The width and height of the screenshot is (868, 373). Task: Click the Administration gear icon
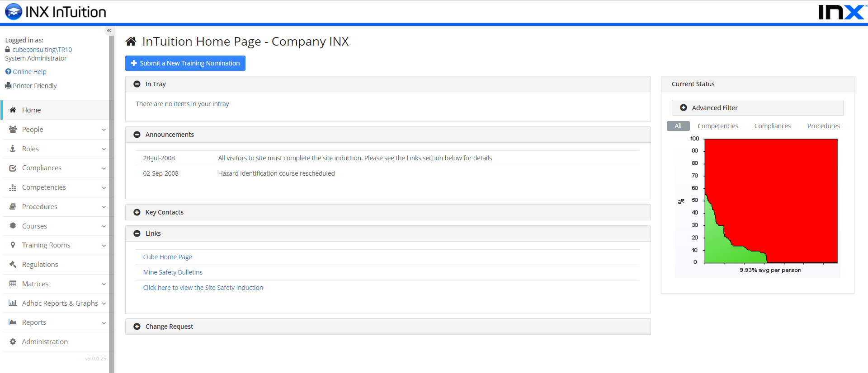(13, 341)
